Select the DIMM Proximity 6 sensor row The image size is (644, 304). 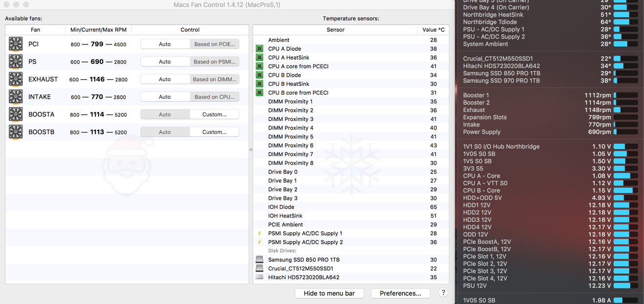click(x=351, y=146)
